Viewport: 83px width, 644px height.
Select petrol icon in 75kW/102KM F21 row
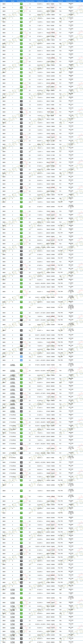pyautogui.click(x=21, y=29)
